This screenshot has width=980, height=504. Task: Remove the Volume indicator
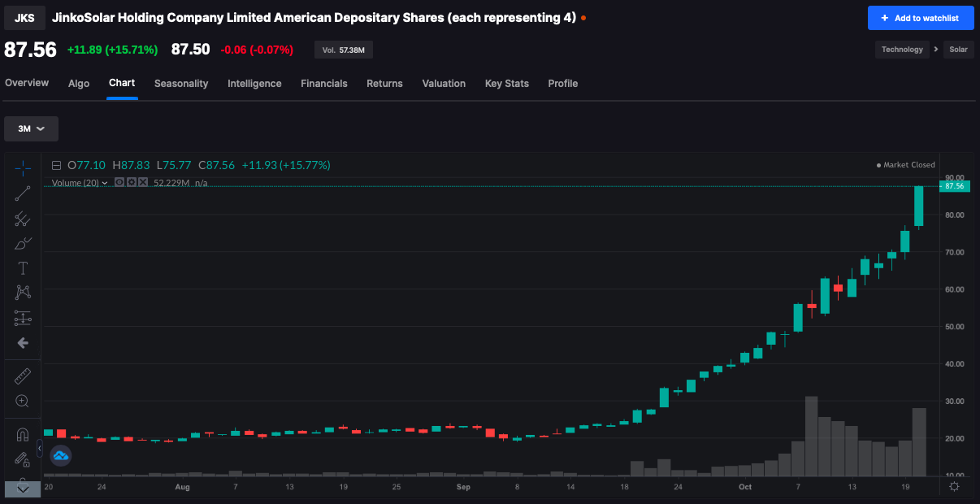(x=142, y=182)
